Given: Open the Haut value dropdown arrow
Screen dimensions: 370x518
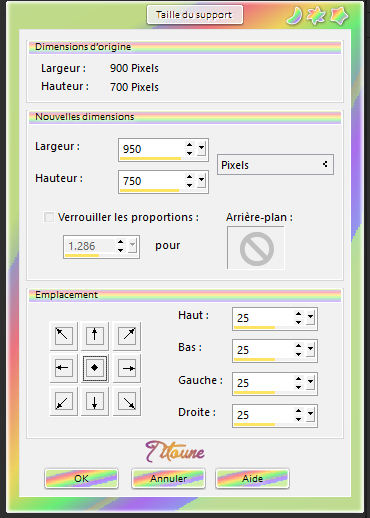Looking at the screenshot, I should point(310,317).
